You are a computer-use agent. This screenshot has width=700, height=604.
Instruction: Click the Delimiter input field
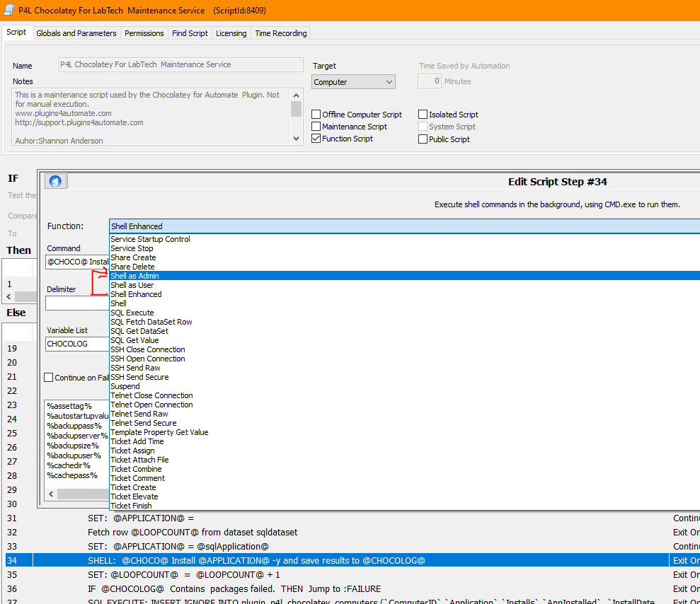(76, 303)
